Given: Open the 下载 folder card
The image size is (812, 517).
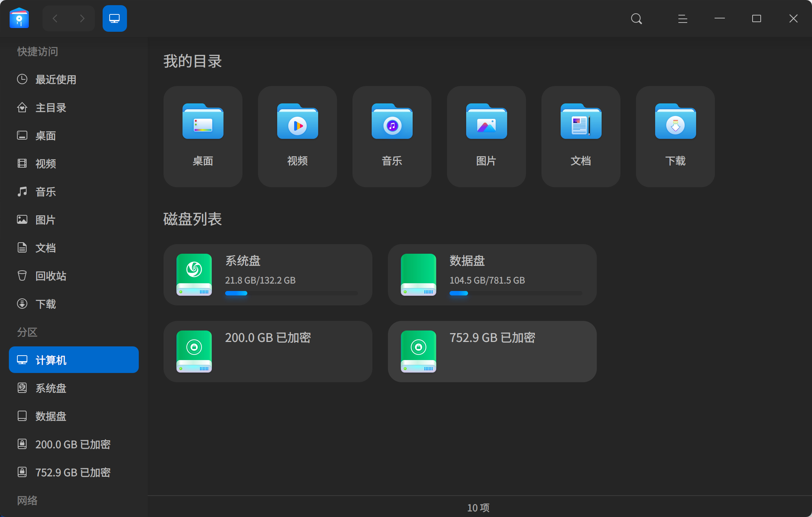Looking at the screenshot, I should (675, 137).
